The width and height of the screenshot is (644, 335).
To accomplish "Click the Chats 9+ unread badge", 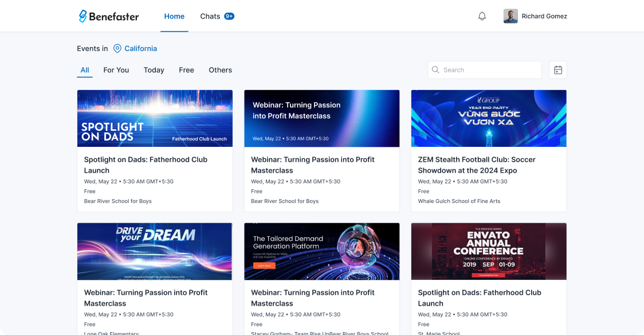I will click(229, 16).
